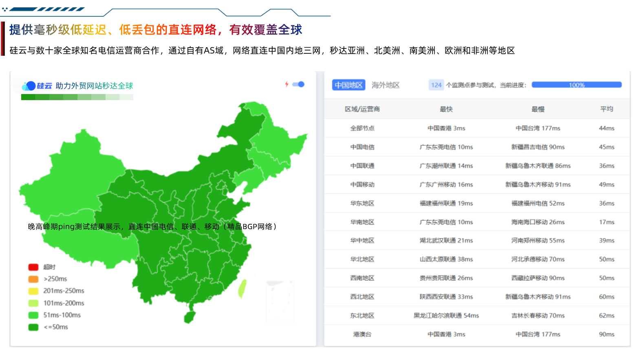The height and width of the screenshot is (359, 644).
Task: Click the dark green <=50ms legend swatch
Action: [33, 327]
